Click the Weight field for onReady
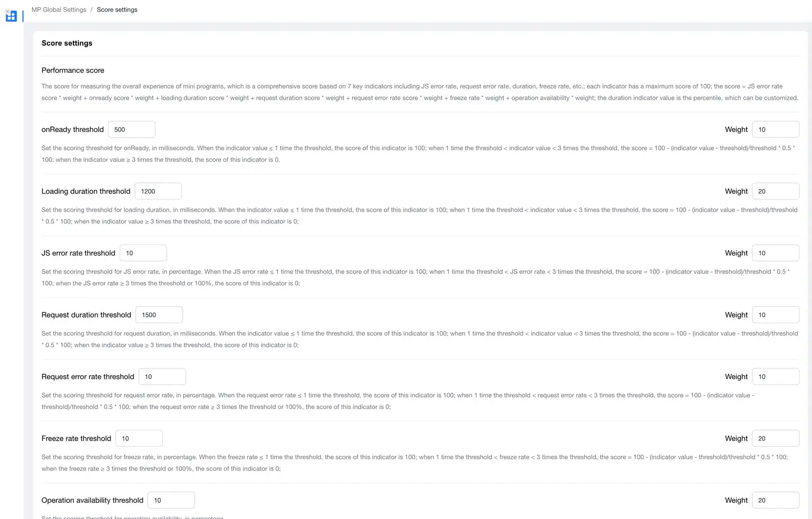Viewport: 812px width, 519px height. (x=775, y=129)
